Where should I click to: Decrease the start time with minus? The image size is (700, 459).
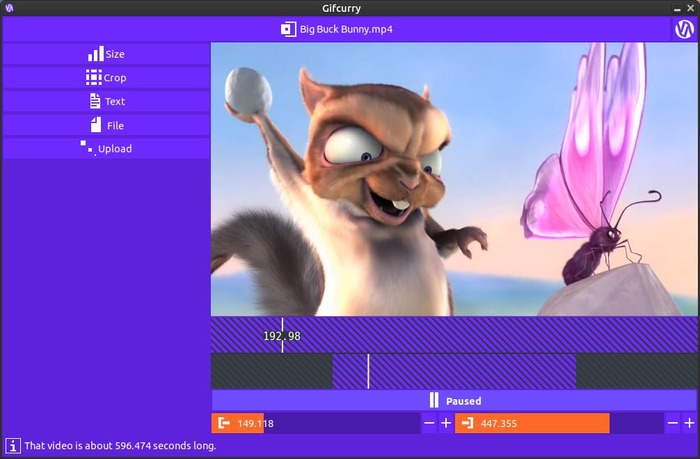(x=429, y=423)
